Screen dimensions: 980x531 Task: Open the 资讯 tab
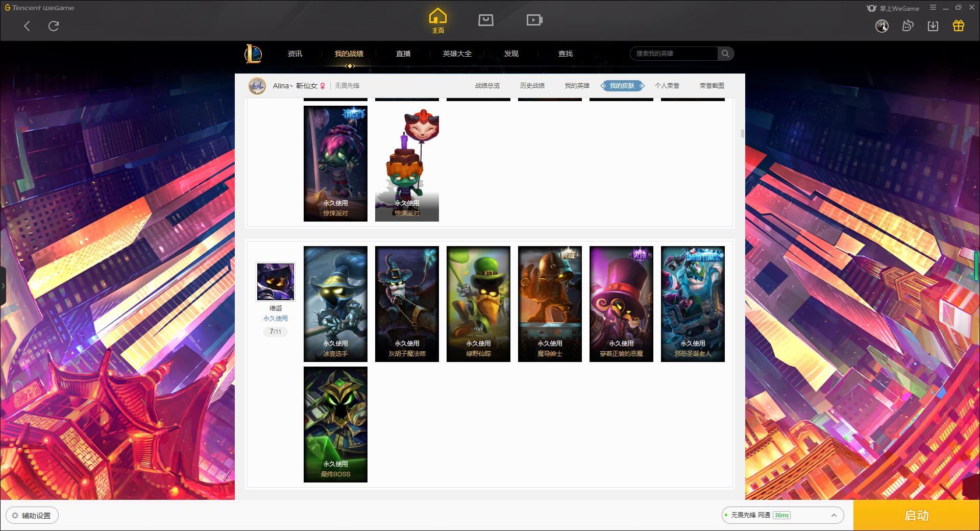click(x=295, y=54)
